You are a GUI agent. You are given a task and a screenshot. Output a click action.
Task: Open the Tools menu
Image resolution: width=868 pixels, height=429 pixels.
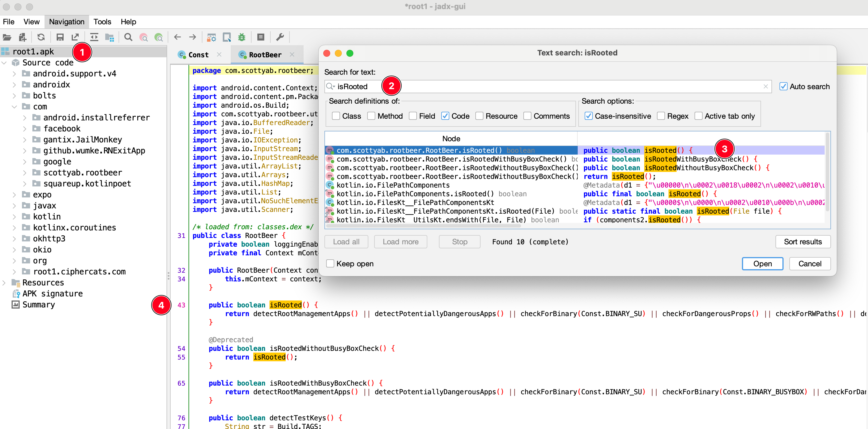click(102, 22)
